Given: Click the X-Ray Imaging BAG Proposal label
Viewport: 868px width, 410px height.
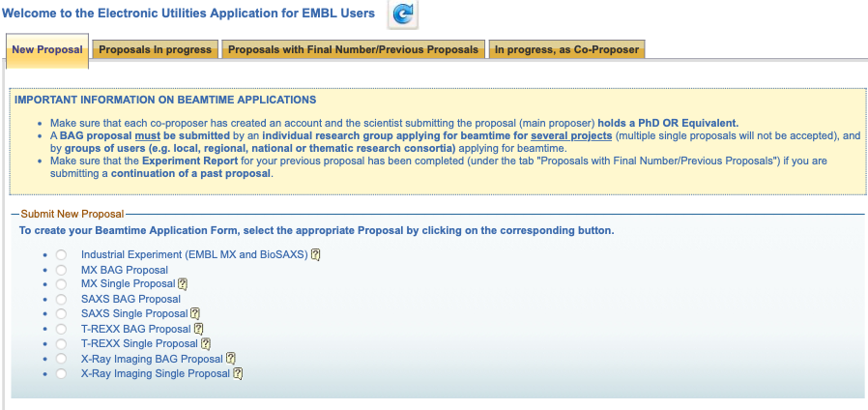Looking at the screenshot, I should click(x=152, y=359).
